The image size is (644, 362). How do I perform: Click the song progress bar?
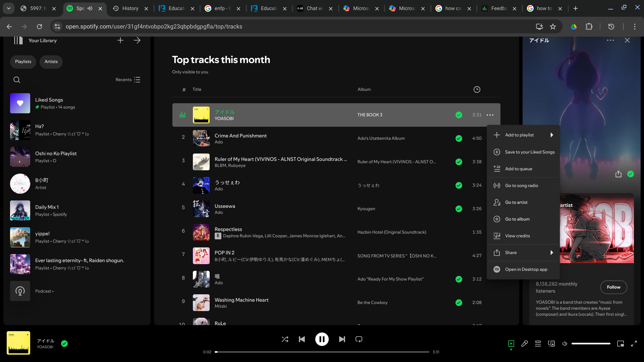(322, 352)
